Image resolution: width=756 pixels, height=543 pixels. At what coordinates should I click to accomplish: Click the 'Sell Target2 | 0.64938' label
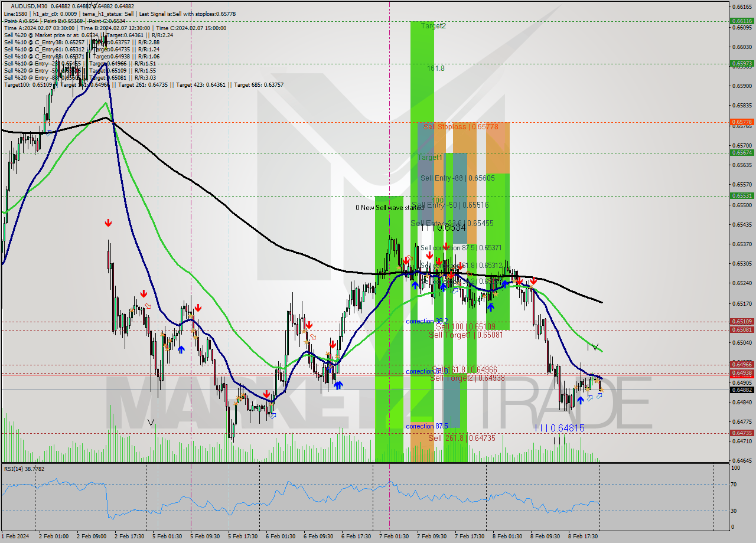(468, 378)
